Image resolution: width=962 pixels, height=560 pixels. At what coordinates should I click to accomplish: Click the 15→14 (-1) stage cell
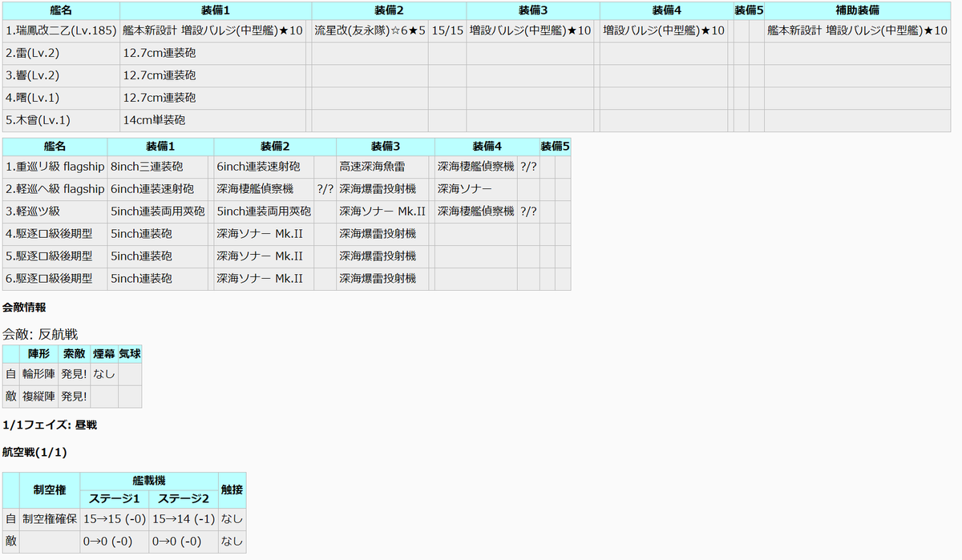(x=184, y=519)
